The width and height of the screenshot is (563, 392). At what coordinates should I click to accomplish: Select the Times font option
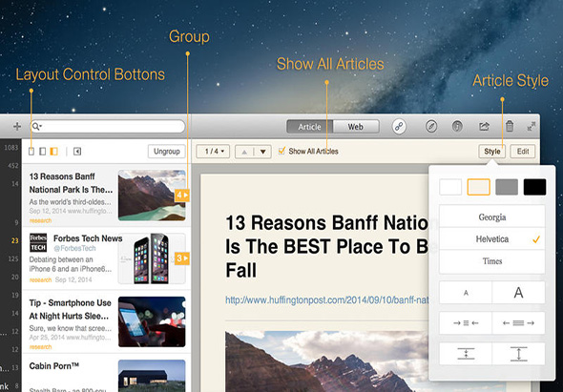[x=491, y=261]
